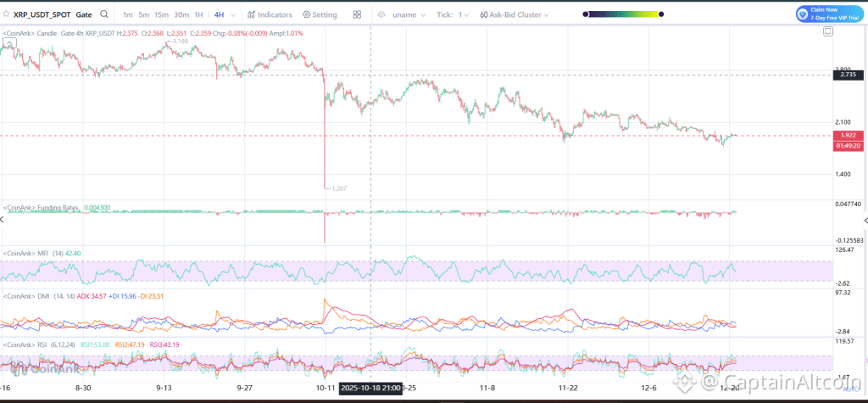This screenshot has width=868, height=403.
Task: Open the symbol search magnifier
Action: pos(104,14)
